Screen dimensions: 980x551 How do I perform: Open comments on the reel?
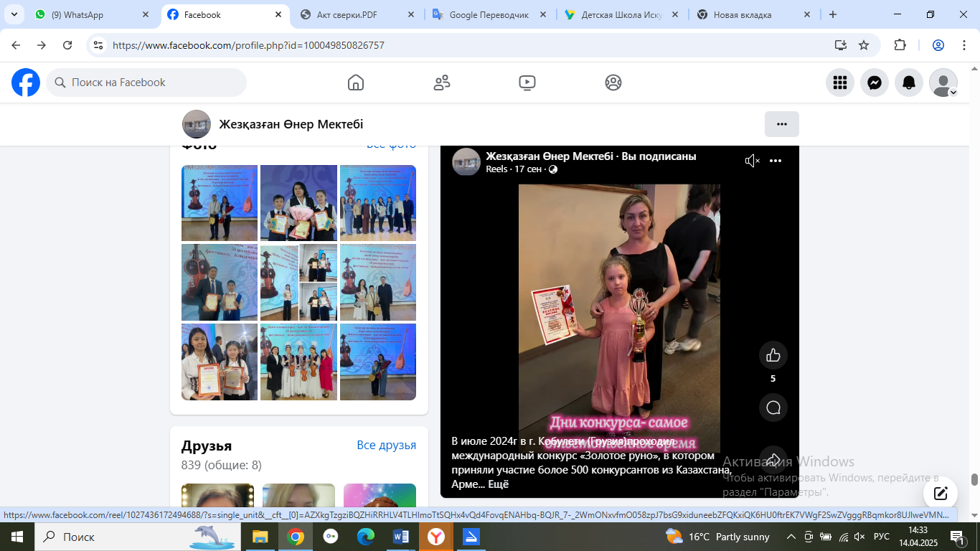pyautogui.click(x=773, y=408)
